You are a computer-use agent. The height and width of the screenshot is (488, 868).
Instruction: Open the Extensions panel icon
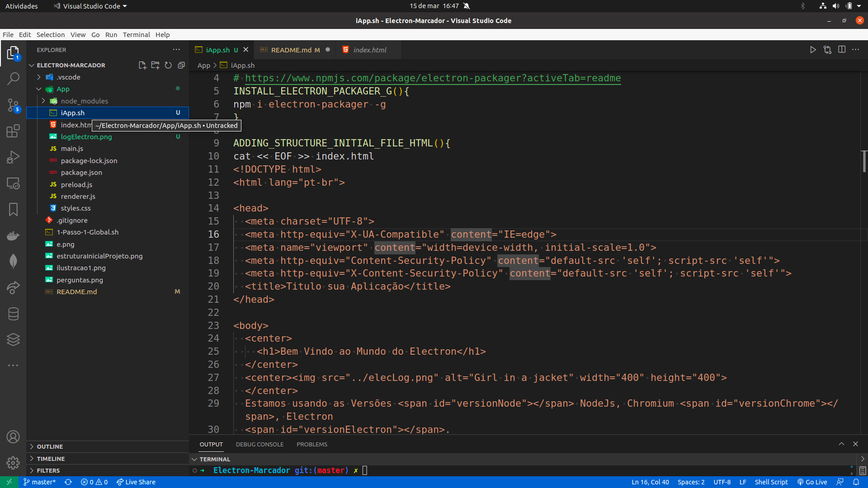click(x=13, y=131)
